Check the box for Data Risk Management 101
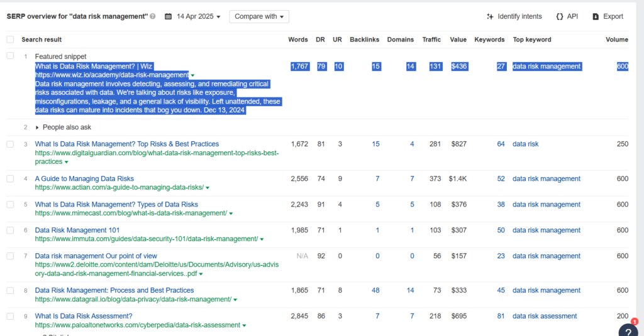The height and width of the screenshot is (336, 644). tap(10, 230)
